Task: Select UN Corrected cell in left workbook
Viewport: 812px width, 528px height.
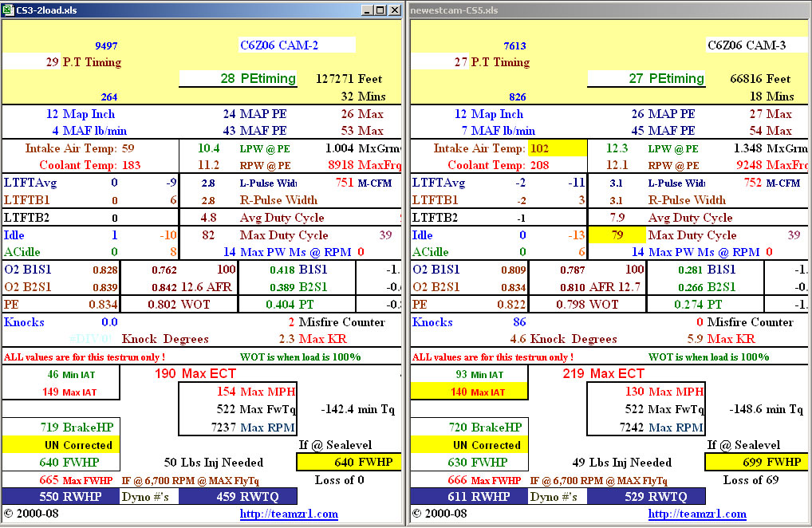Action: click(60, 445)
